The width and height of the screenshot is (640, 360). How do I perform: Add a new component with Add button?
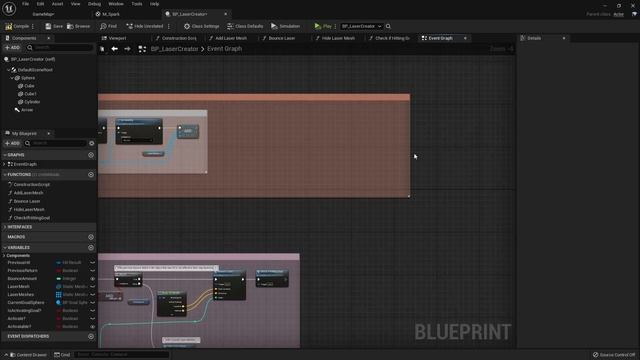click(12, 47)
